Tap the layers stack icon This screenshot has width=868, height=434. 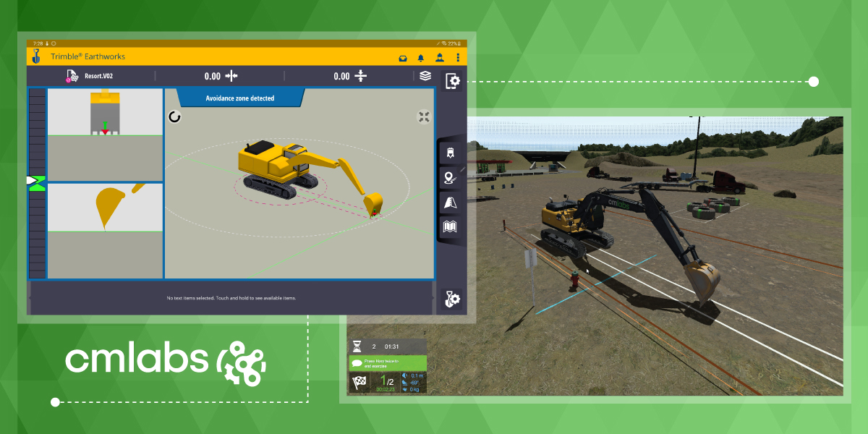(x=425, y=76)
